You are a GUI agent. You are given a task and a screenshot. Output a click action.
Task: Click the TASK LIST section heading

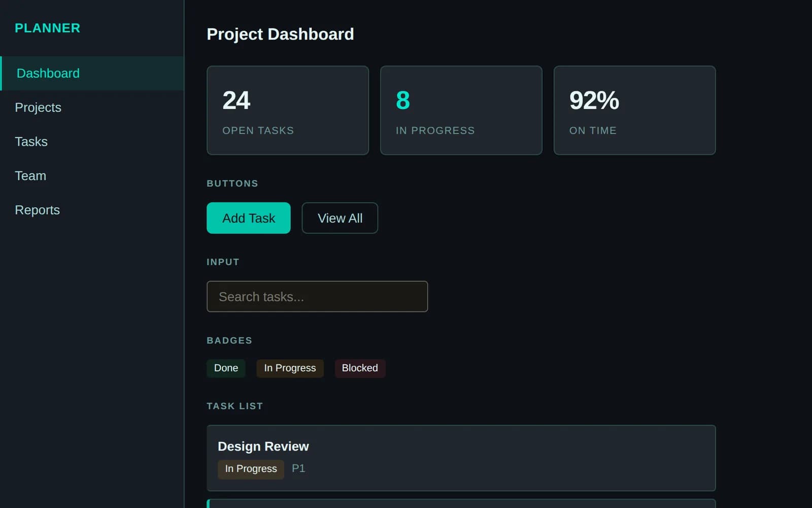coord(235,406)
